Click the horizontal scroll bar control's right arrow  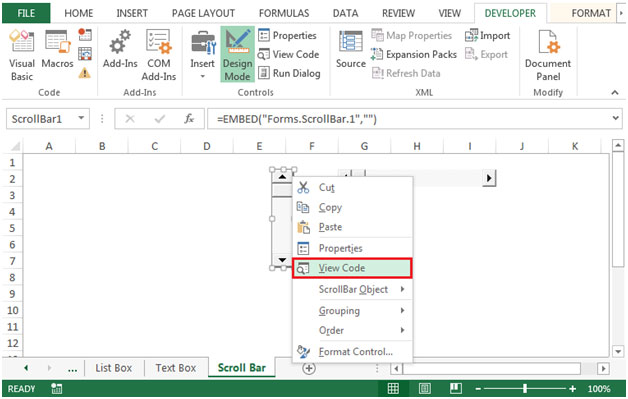pyautogui.click(x=489, y=178)
